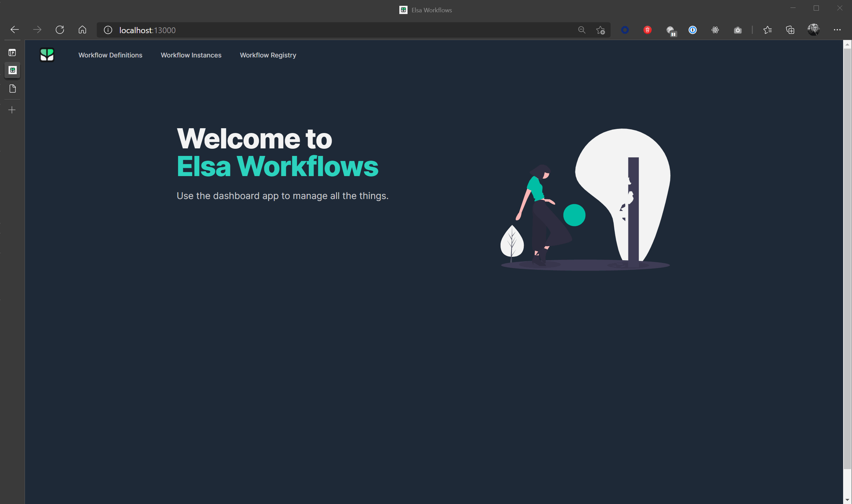Viewport: 852px width, 504px height.
Task: Minimize the browser window
Action: (793, 8)
